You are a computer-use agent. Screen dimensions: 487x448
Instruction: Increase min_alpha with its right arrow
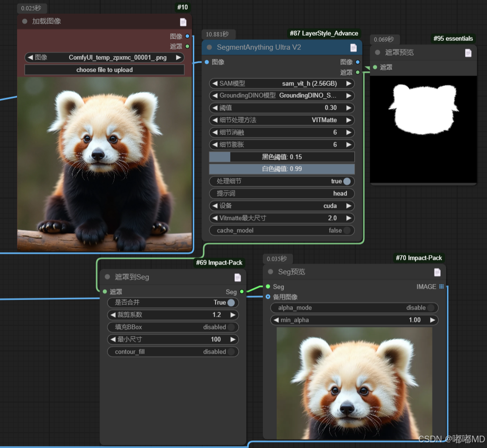click(433, 320)
